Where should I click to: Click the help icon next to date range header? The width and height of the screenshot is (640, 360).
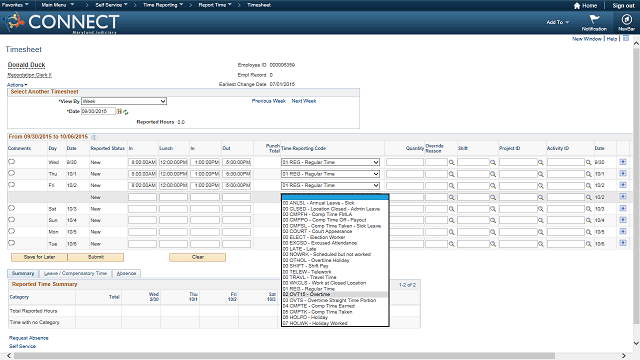click(x=94, y=137)
